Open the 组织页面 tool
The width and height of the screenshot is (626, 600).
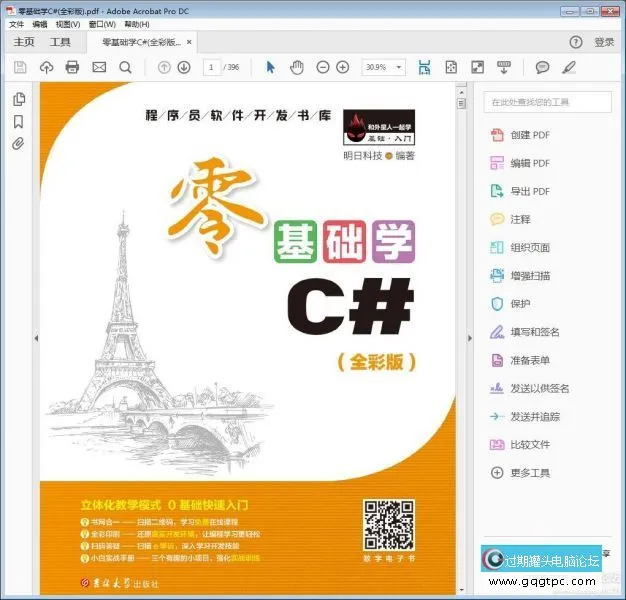click(520, 248)
